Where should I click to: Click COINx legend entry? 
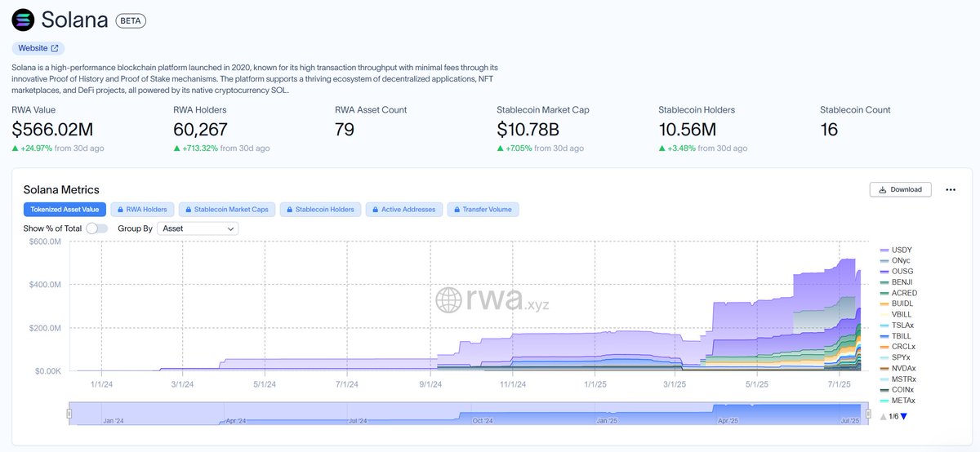tap(898, 390)
